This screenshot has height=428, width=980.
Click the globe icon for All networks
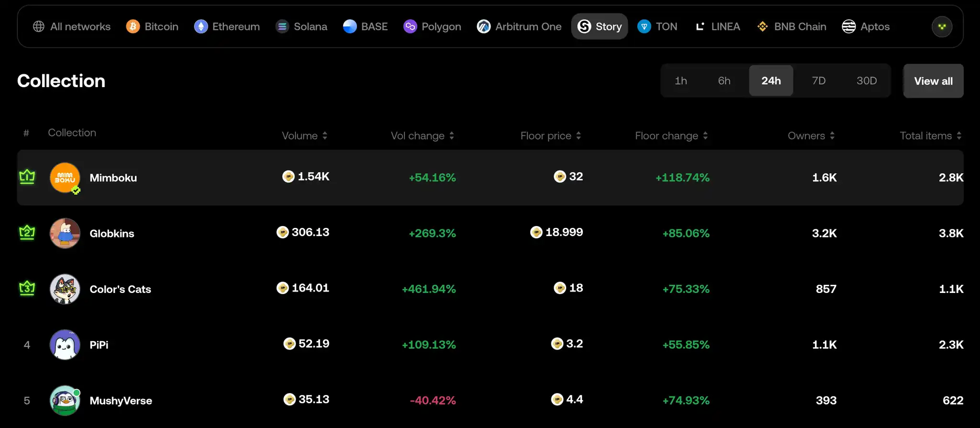39,26
